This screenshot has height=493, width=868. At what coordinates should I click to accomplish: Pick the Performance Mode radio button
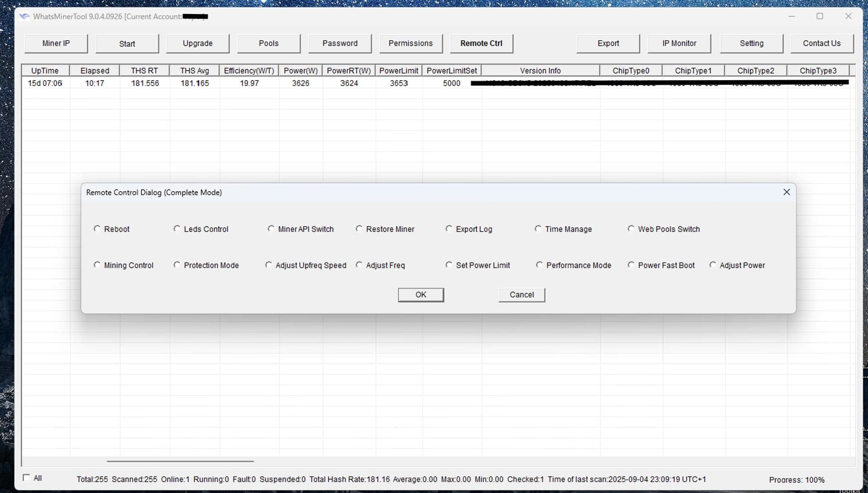(x=539, y=265)
